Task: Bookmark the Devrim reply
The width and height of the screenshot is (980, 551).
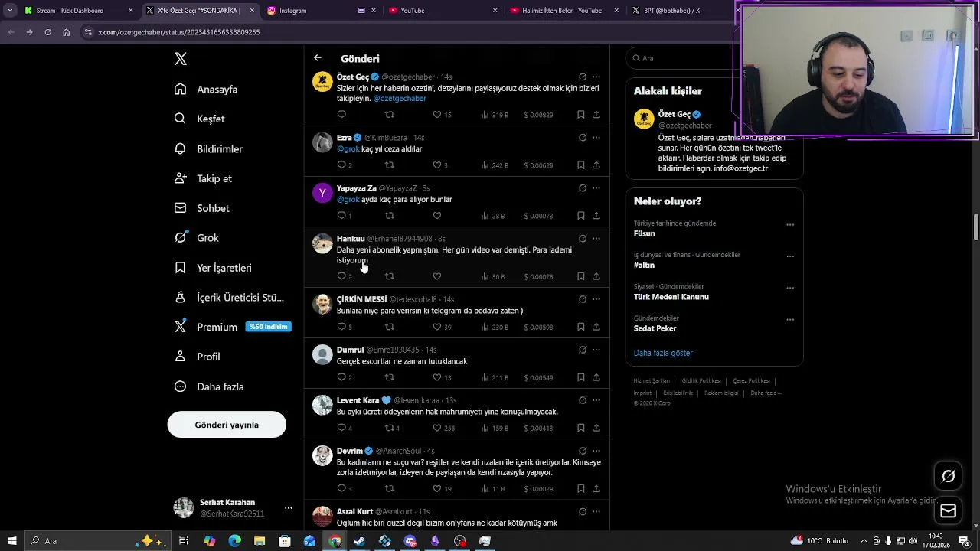Action: pos(581,488)
